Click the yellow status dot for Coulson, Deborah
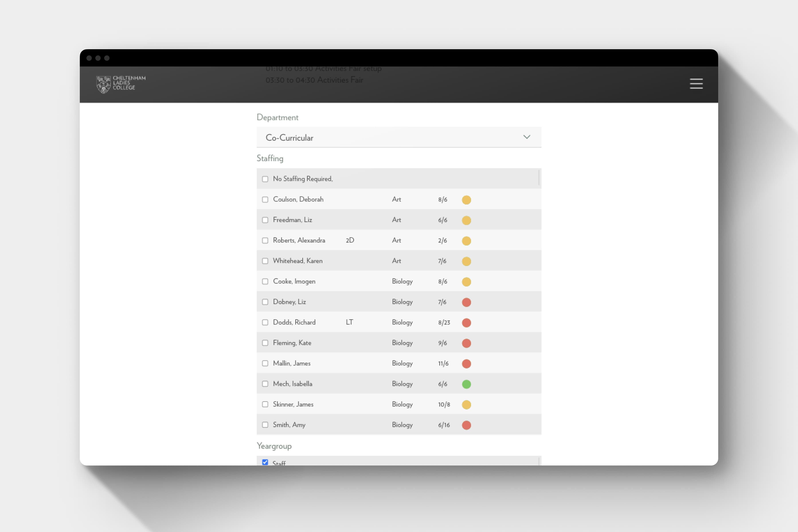798x532 pixels. tap(466, 200)
